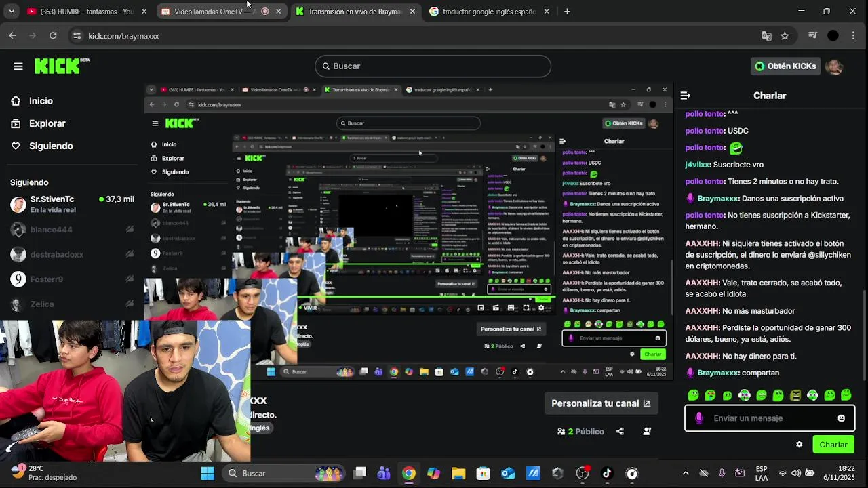Image resolution: width=868 pixels, height=488 pixels.
Task: Open destrabadoxx followed channel
Action: [72, 254]
